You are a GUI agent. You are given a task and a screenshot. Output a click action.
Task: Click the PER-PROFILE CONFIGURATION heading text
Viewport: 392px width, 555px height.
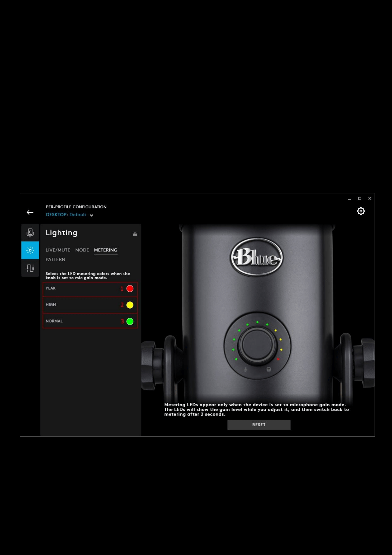point(76,207)
